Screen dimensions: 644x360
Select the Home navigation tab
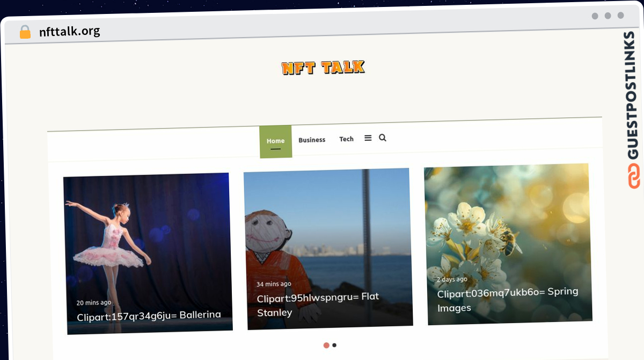275,141
